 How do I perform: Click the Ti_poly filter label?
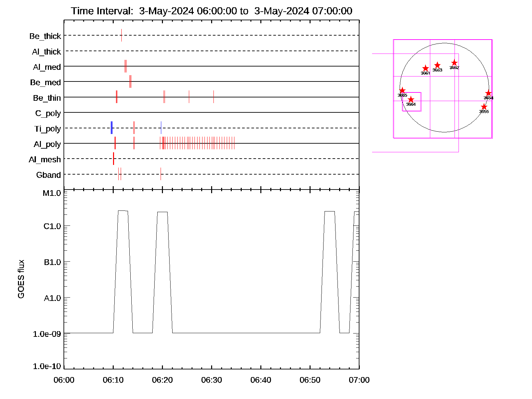(x=47, y=129)
